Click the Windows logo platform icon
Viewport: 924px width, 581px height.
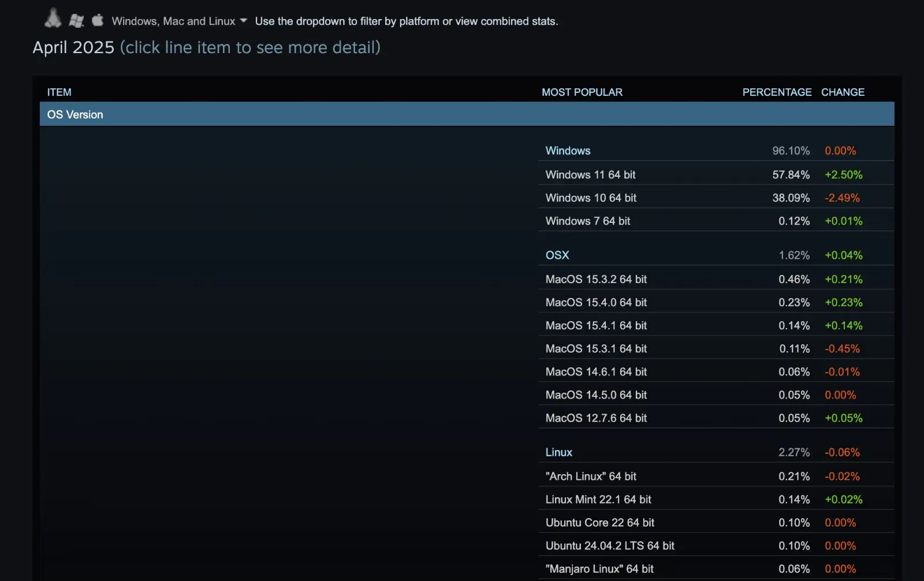76,21
